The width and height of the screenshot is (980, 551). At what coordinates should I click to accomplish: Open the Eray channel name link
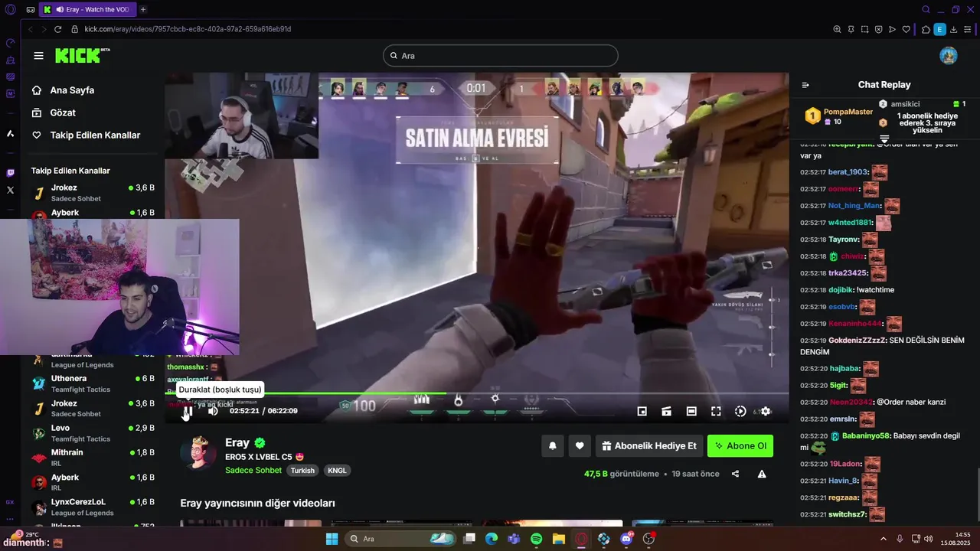tap(237, 442)
